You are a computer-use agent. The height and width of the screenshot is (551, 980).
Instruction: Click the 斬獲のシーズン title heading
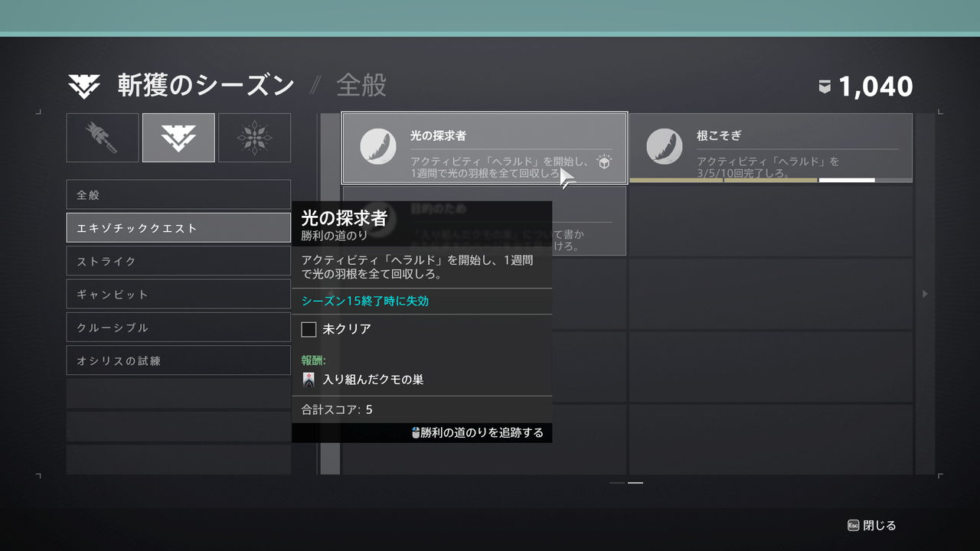click(x=206, y=86)
